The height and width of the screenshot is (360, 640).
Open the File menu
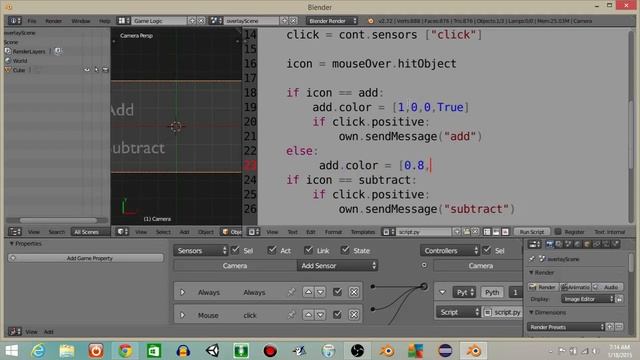(32, 21)
